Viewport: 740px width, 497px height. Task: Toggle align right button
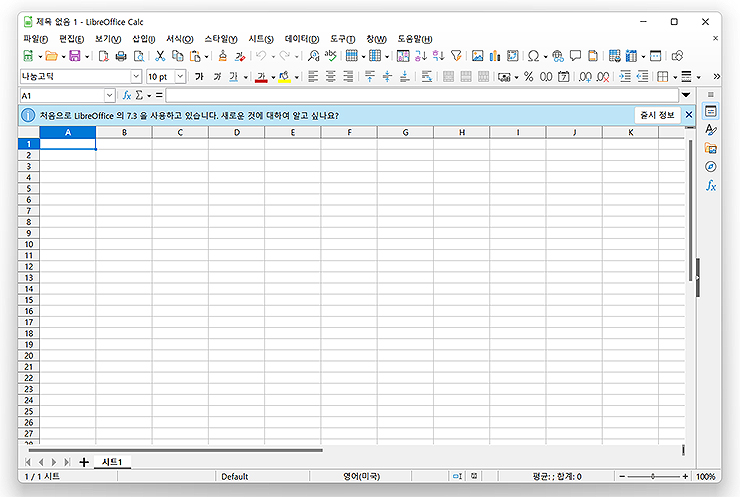(x=348, y=76)
